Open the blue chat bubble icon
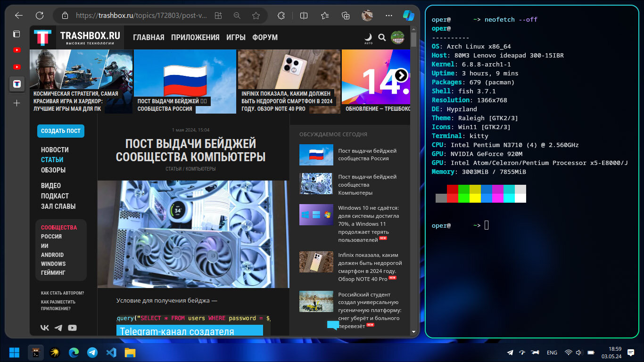Screen dimensions: 644x362 click(333, 325)
